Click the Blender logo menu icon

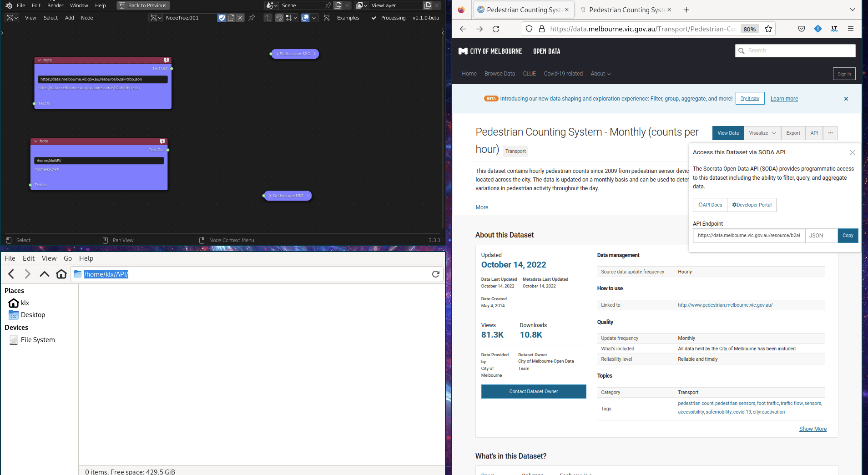pyautogui.click(x=9, y=5)
